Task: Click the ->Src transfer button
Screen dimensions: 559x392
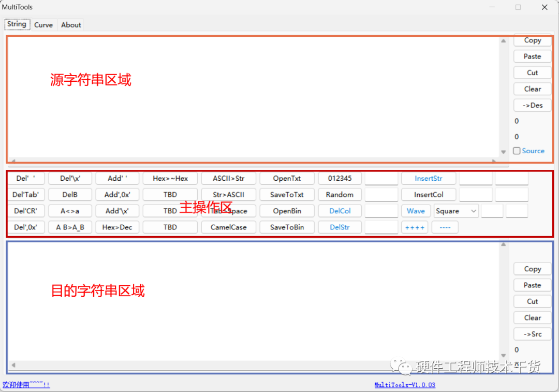Action: 532,334
